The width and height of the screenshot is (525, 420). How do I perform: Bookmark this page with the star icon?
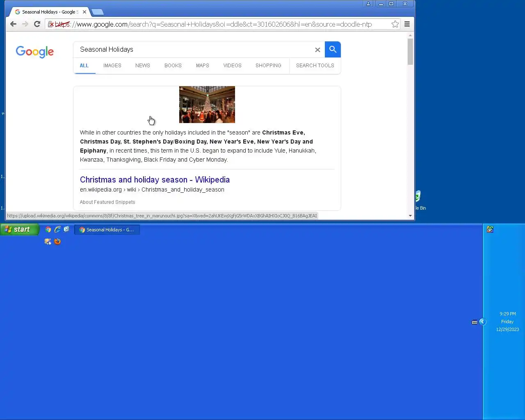(x=395, y=24)
